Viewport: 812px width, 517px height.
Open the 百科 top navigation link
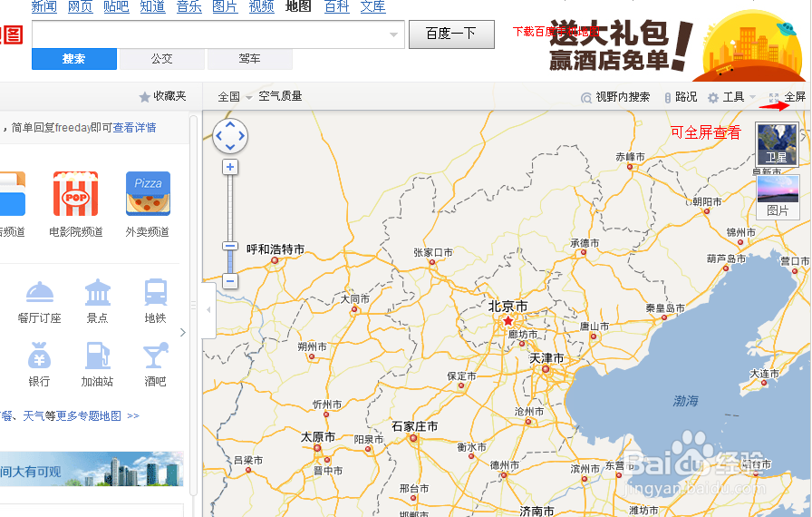[x=337, y=6]
